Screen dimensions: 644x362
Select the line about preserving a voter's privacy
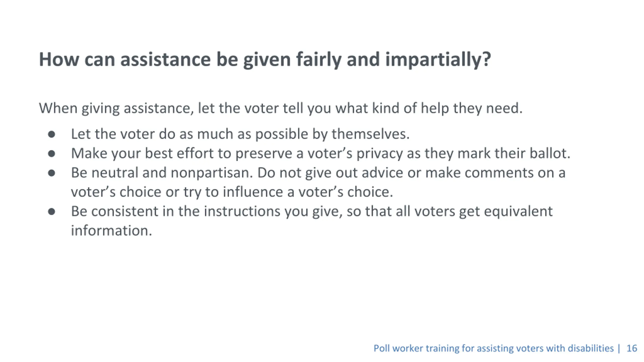coord(321,153)
